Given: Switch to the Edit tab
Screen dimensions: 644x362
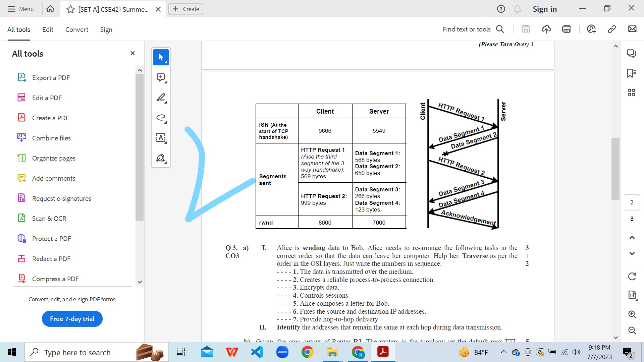Looking at the screenshot, I should 48,29.
